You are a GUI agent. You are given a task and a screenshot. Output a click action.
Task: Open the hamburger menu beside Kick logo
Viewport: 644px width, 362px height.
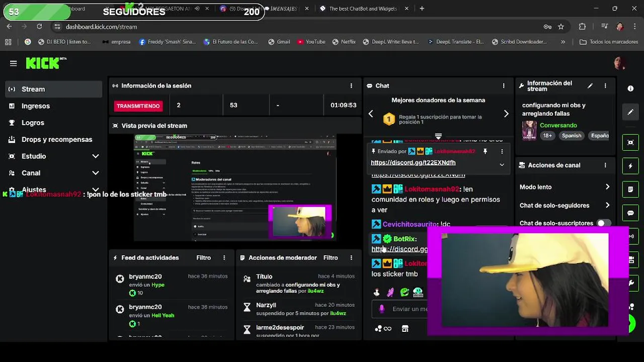click(x=14, y=63)
